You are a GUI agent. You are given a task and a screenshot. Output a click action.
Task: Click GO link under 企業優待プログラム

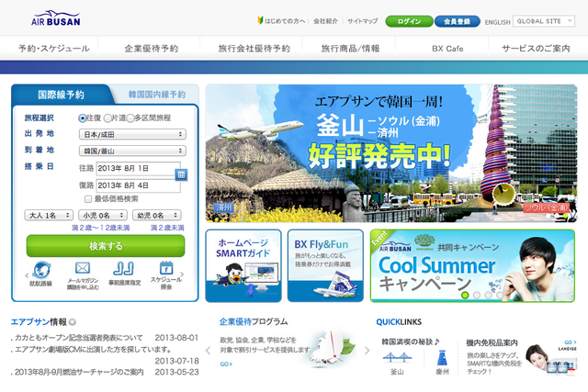226,364
